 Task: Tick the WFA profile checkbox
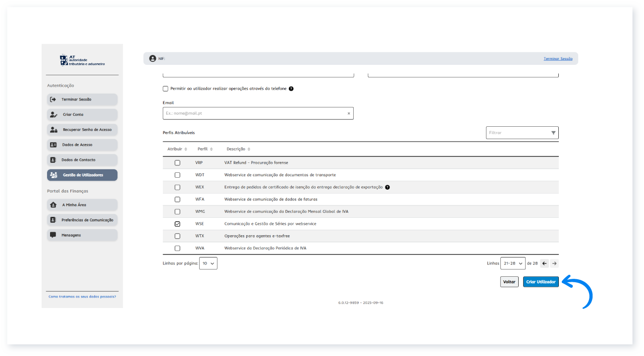[x=177, y=200]
